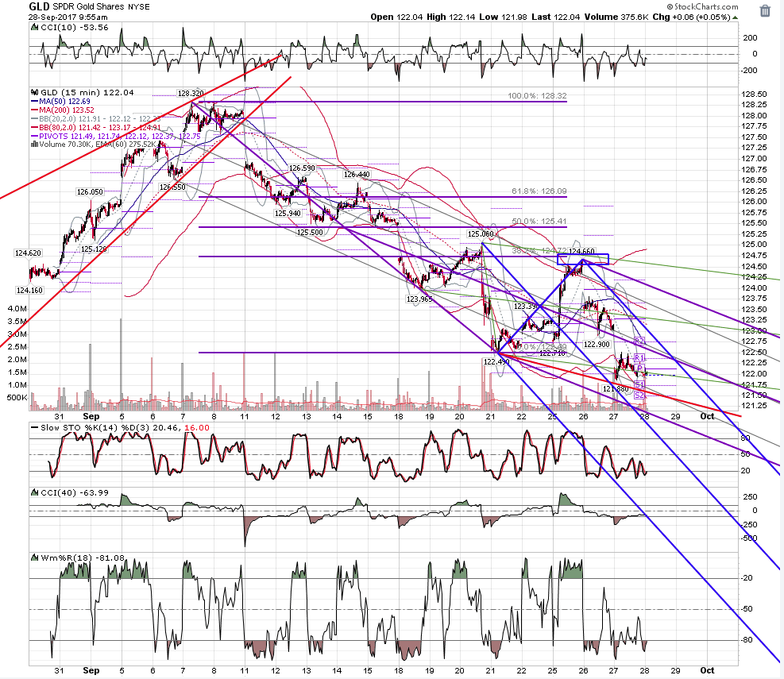
Task: Select the '28-Sep-2017 9:55am' timestamp
Action: [x=68, y=17]
